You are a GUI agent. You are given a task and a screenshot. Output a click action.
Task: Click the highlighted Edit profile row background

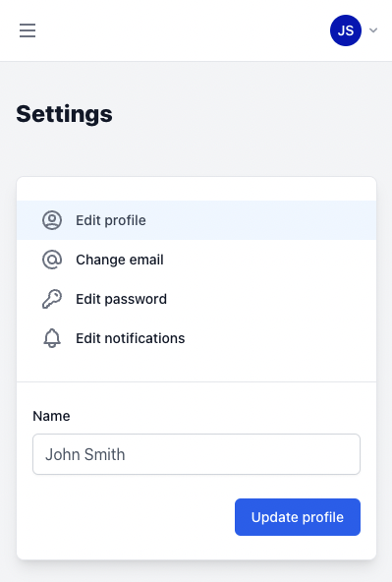[196, 220]
